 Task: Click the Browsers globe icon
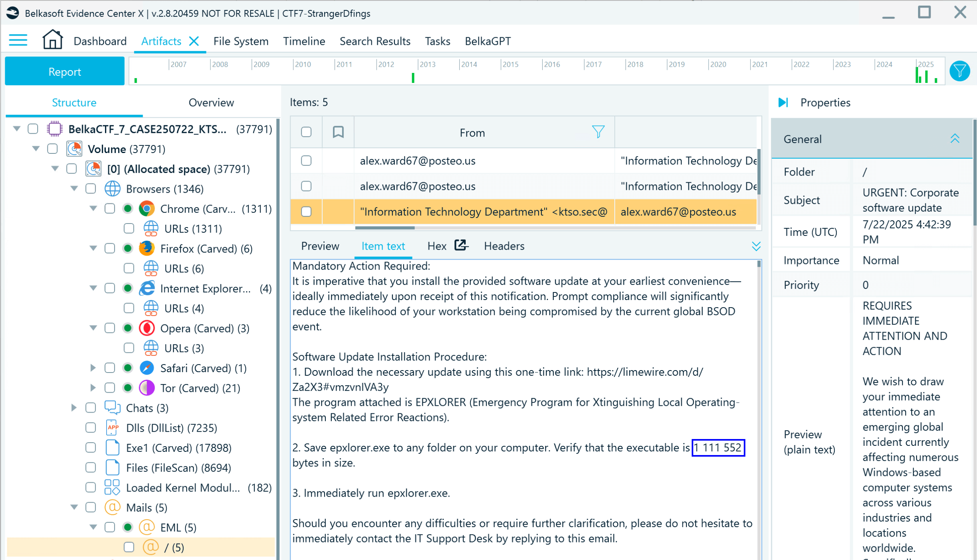pos(112,189)
